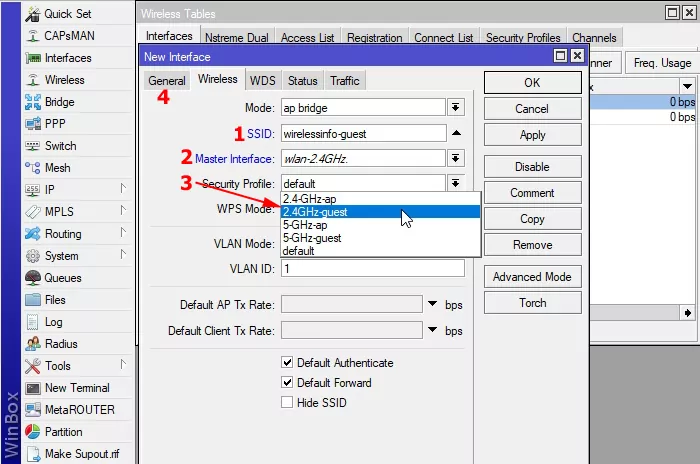Click the Freq. Usage button
700x464 pixels.
click(662, 63)
